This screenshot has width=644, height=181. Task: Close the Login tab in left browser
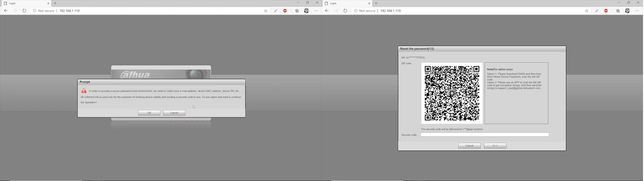48,3
